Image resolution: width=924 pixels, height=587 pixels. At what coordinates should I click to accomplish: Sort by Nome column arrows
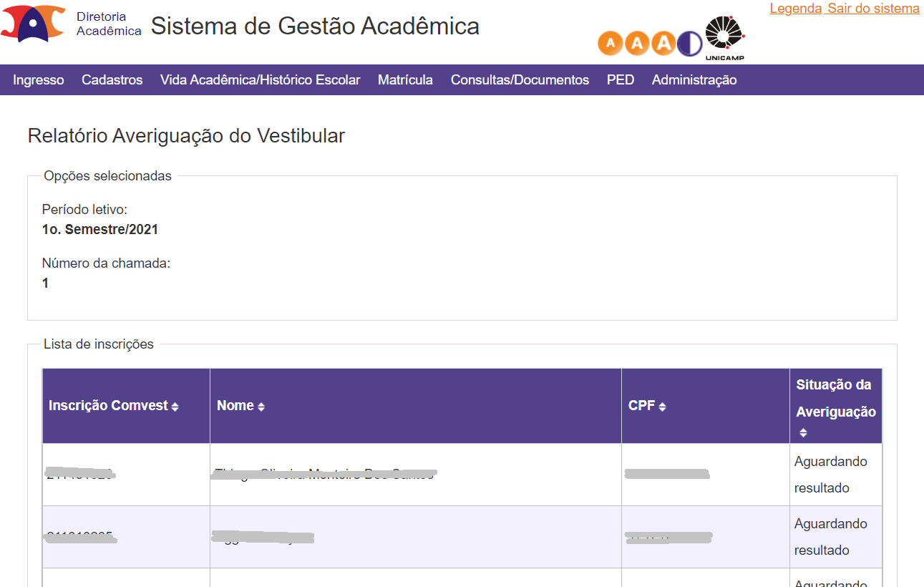(261, 407)
